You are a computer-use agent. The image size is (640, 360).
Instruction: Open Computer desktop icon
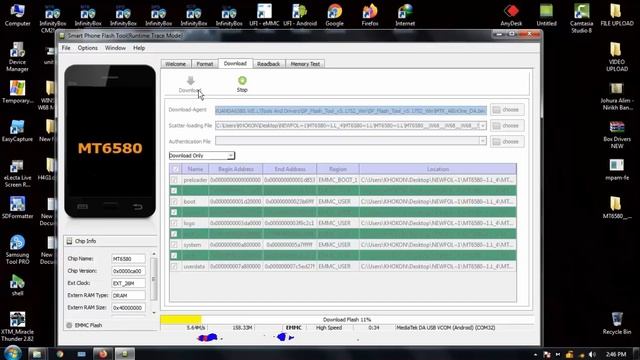[18, 15]
